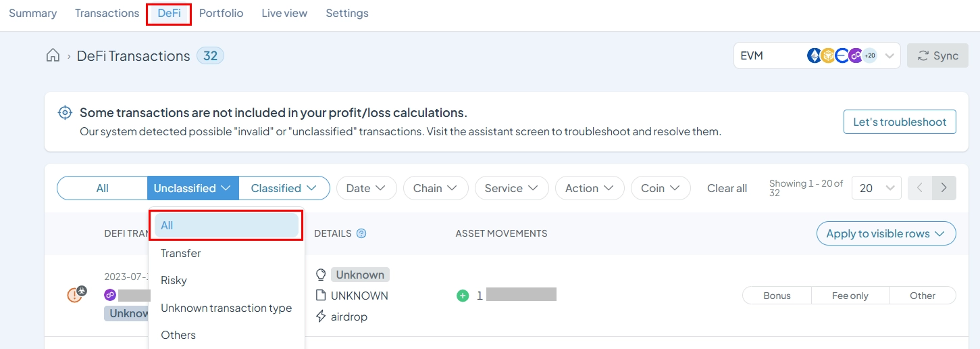Click the 32 transactions count badge
The width and height of the screenshot is (980, 349).
pyautogui.click(x=210, y=55)
